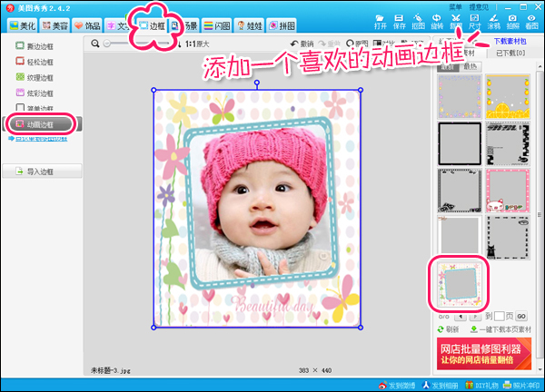The image size is (545, 392).
Task: Share via 发到微博 icon
Action: [382, 385]
